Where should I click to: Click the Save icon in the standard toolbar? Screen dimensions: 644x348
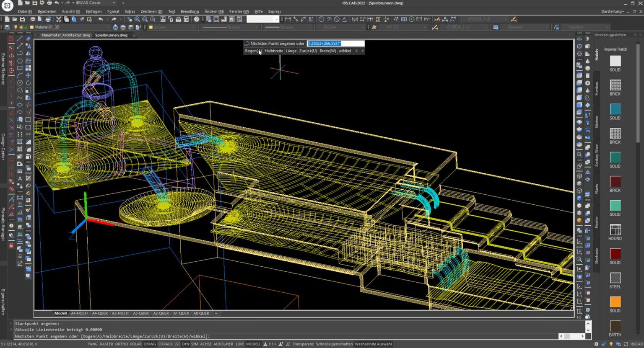point(22,19)
